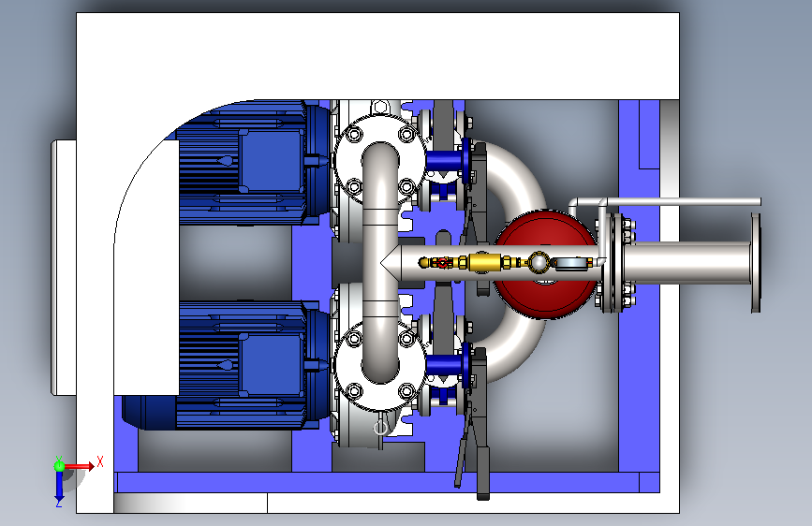Click the blue Z axis arrow of the triad
Screen dimensions: 812x526
coord(59,486)
